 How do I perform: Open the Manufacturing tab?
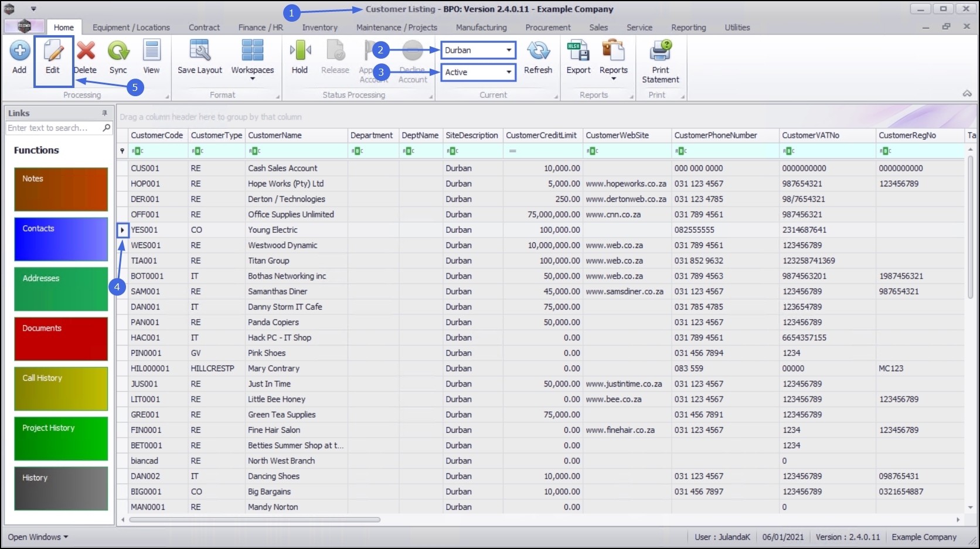pos(481,27)
